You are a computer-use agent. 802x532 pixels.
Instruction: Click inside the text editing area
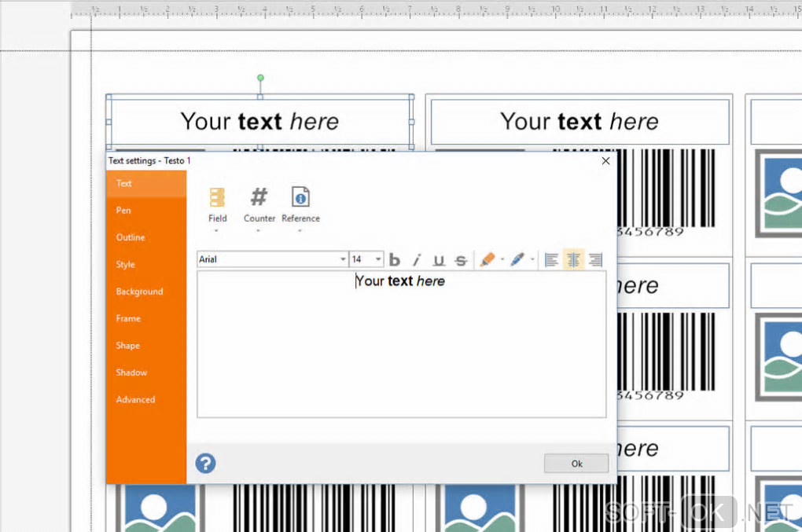[x=402, y=345]
